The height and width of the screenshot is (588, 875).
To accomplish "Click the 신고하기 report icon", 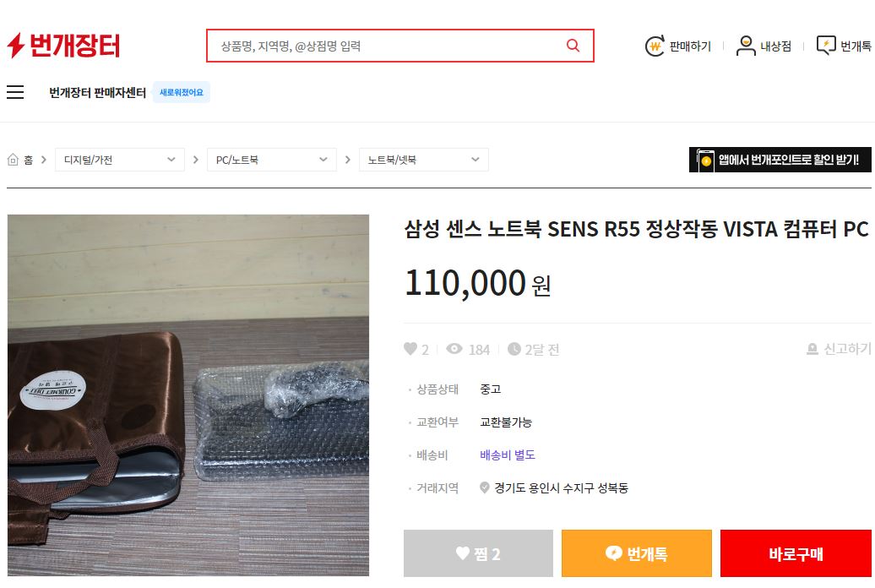I will coord(812,349).
